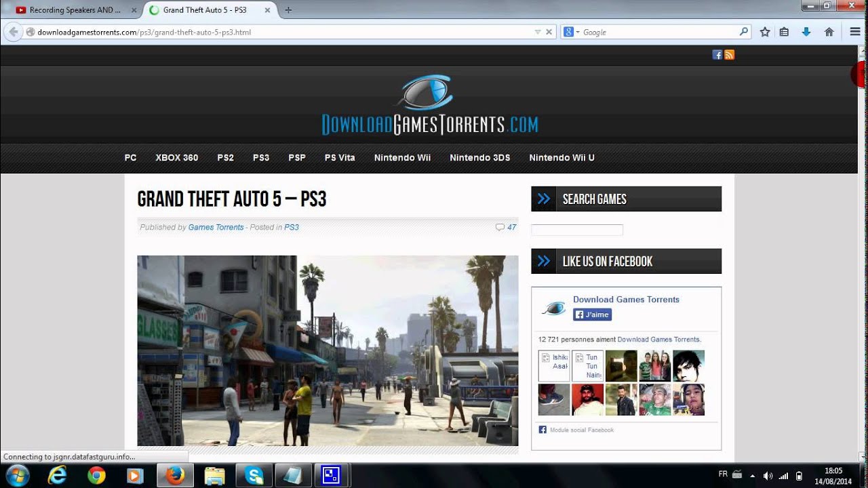Open the site's RSS feed icon
The image size is (868, 488).
point(730,55)
